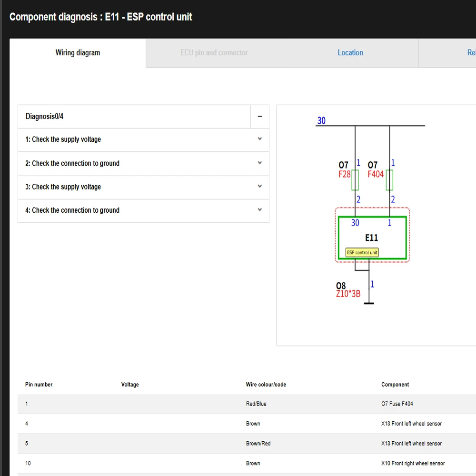Select pin 10 row X10 Front right wheel sensor
The height and width of the screenshot is (476, 476).
pos(247,463)
